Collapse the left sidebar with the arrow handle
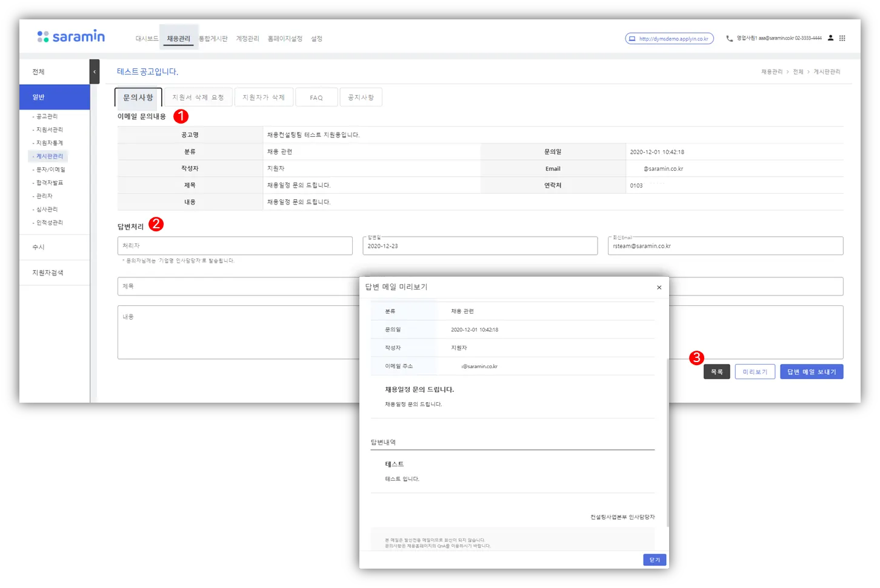880x588 pixels. (95, 71)
